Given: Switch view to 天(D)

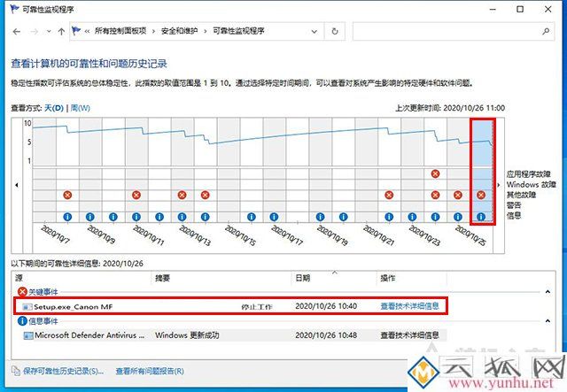Looking at the screenshot, I should click(x=54, y=108).
